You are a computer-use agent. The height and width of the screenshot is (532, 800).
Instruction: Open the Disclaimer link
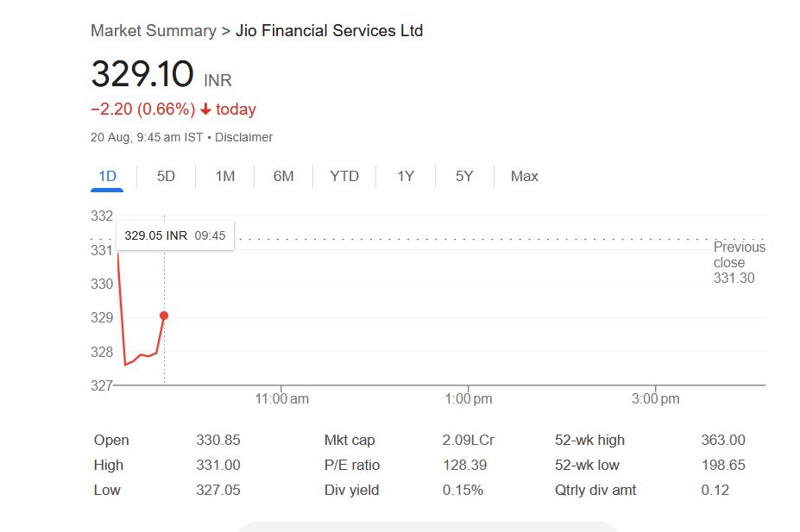click(243, 137)
